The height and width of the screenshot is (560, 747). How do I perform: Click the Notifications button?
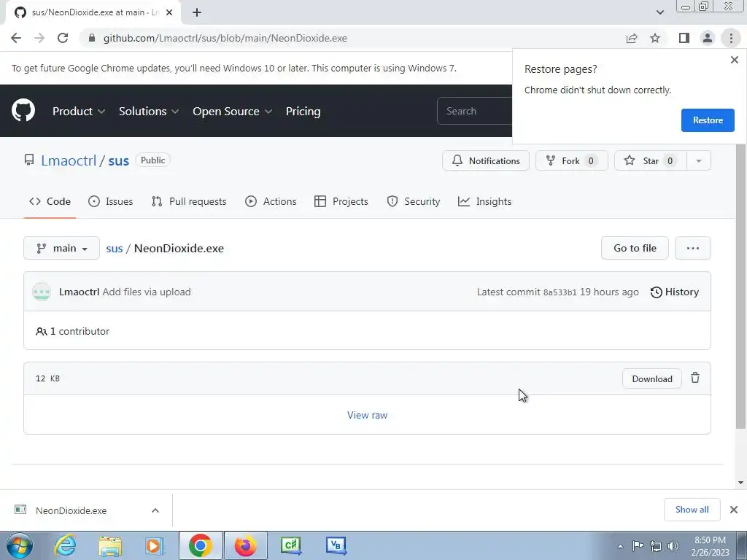point(485,161)
